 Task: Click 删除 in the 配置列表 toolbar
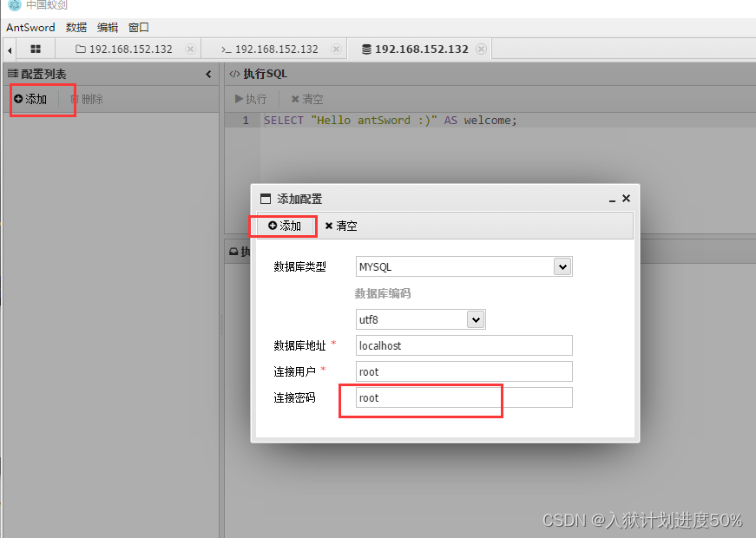click(87, 99)
